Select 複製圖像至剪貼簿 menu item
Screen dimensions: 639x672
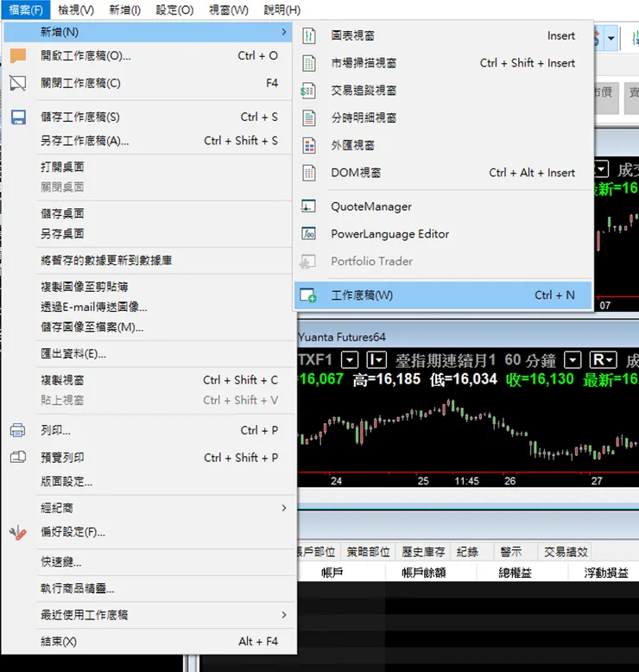point(149,287)
